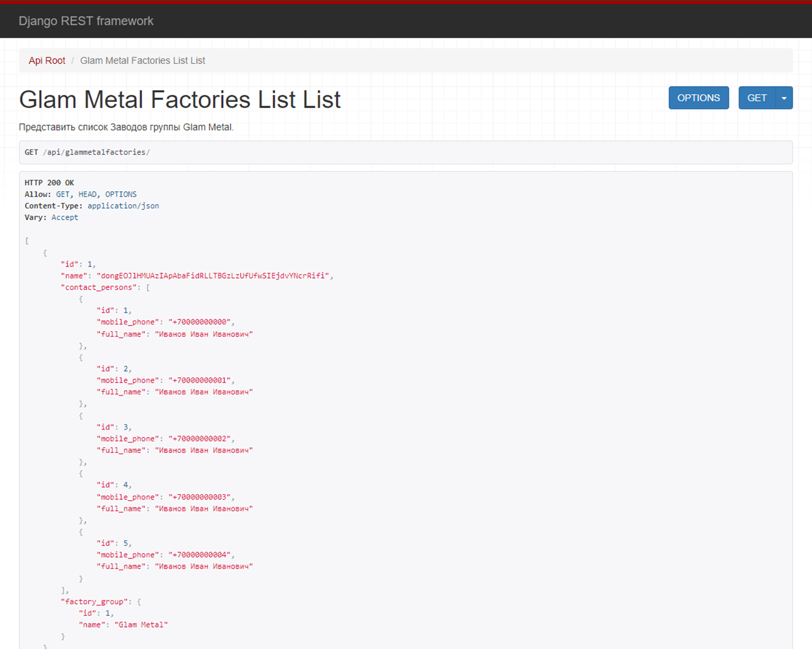Select phone number +70000000001
The width and height of the screenshot is (812, 649).
point(201,380)
